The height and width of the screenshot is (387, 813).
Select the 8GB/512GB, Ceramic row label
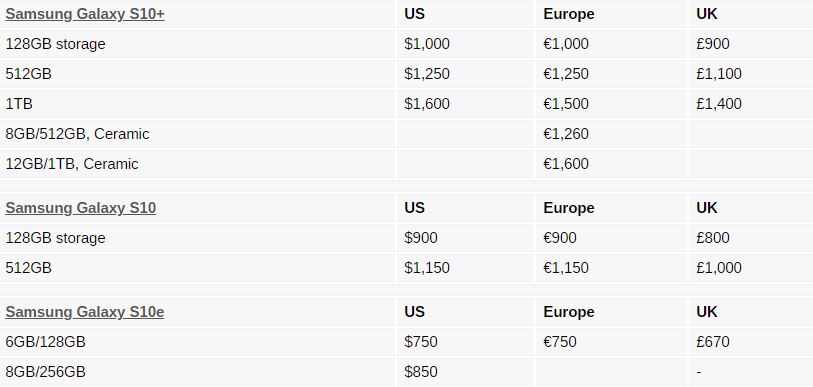tap(77, 134)
